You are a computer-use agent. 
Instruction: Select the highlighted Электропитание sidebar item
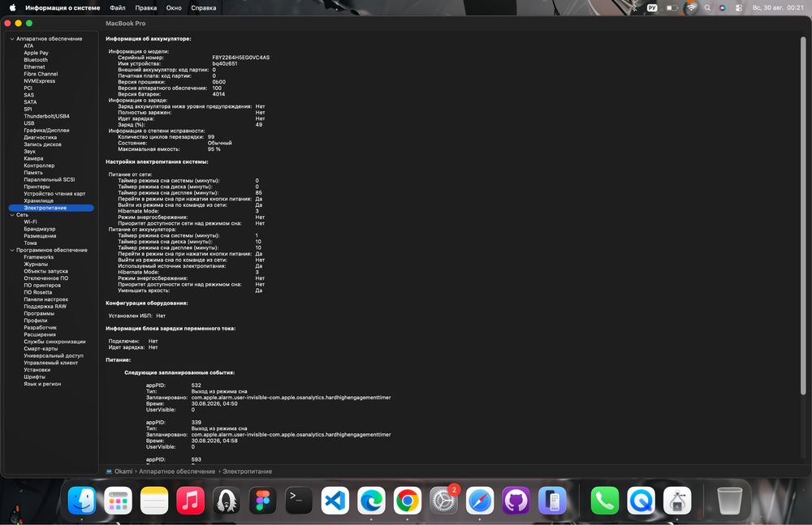pos(51,209)
